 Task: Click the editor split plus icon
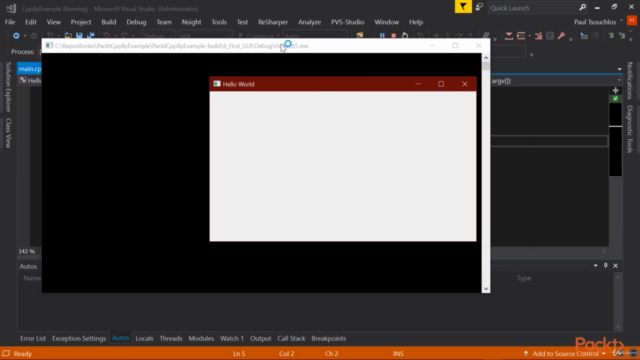[616, 91]
